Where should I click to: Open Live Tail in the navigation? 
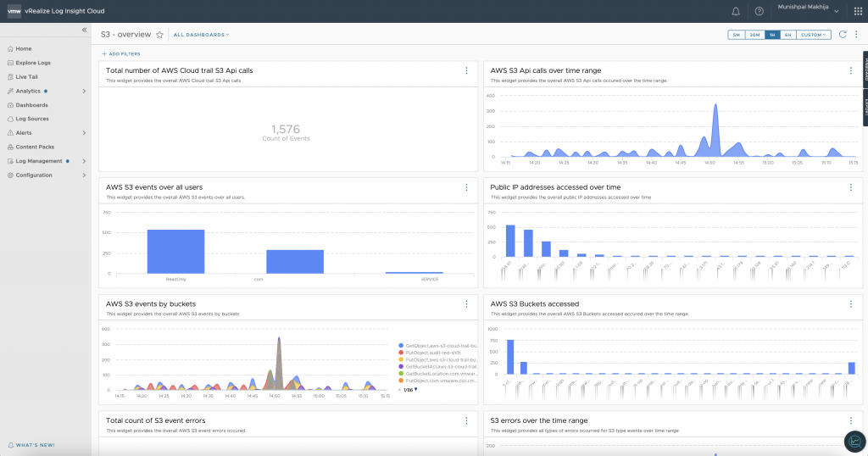point(26,77)
